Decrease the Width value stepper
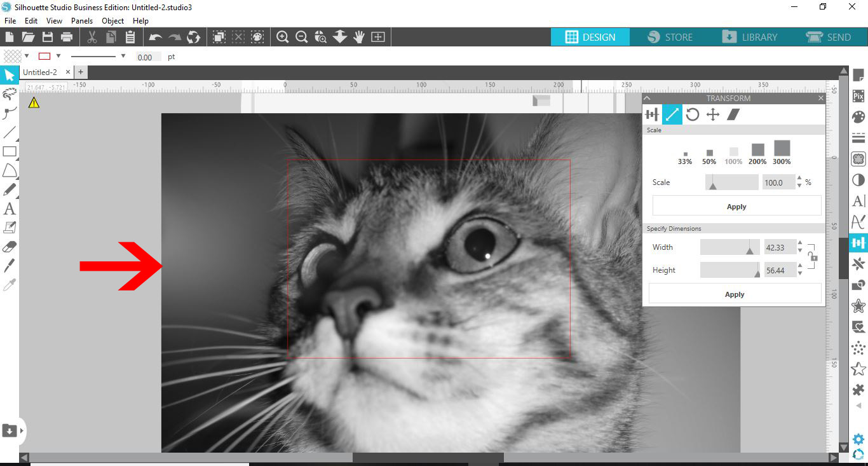The image size is (868, 466). coord(801,251)
